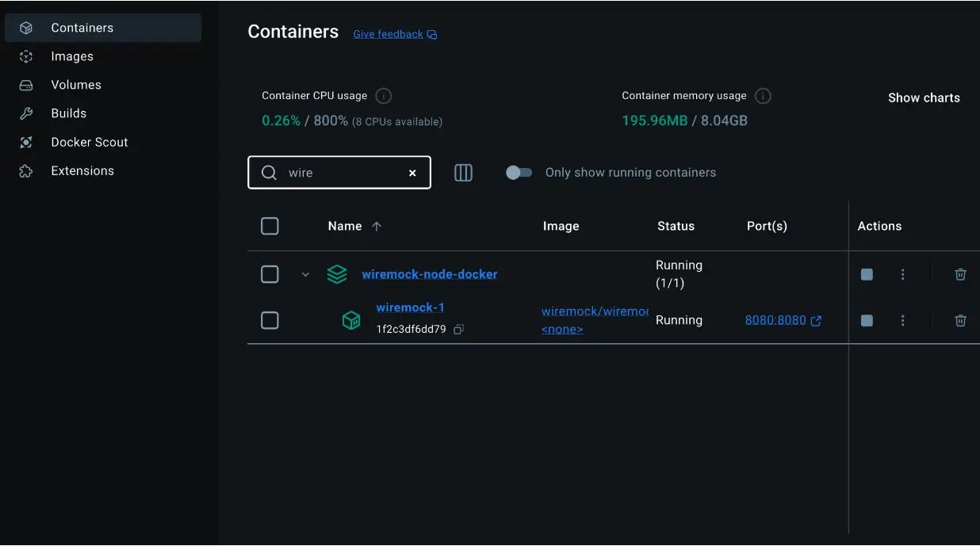Image resolution: width=980 pixels, height=546 pixels.
Task: Click the Container CPU usage info icon
Action: pos(383,95)
